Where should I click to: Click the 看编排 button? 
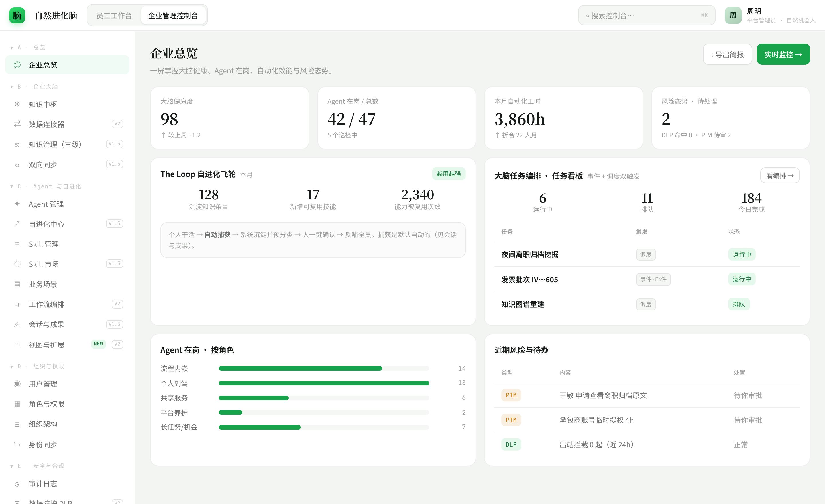pyautogui.click(x=780, y=175)
